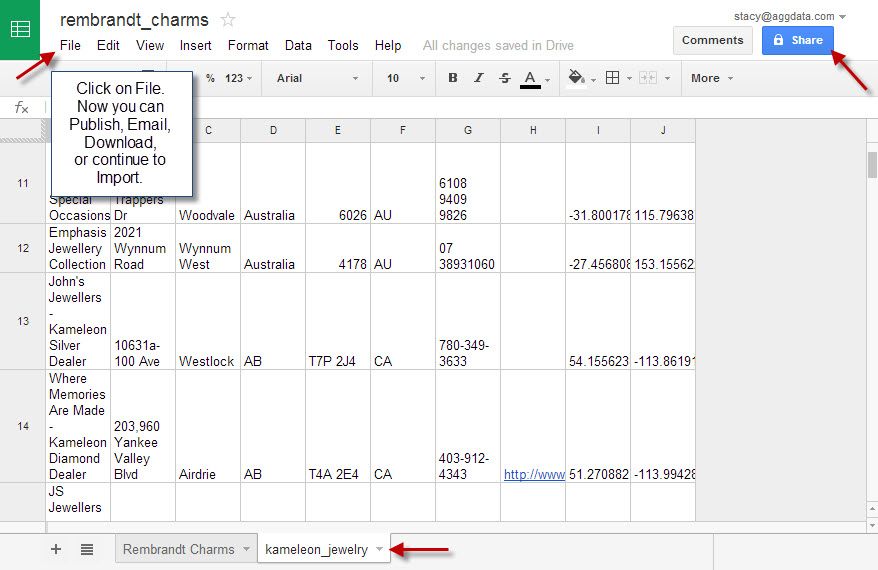Select the cell containing T7P 2J4
Viewport: 878px width, 570px height.
338,321
